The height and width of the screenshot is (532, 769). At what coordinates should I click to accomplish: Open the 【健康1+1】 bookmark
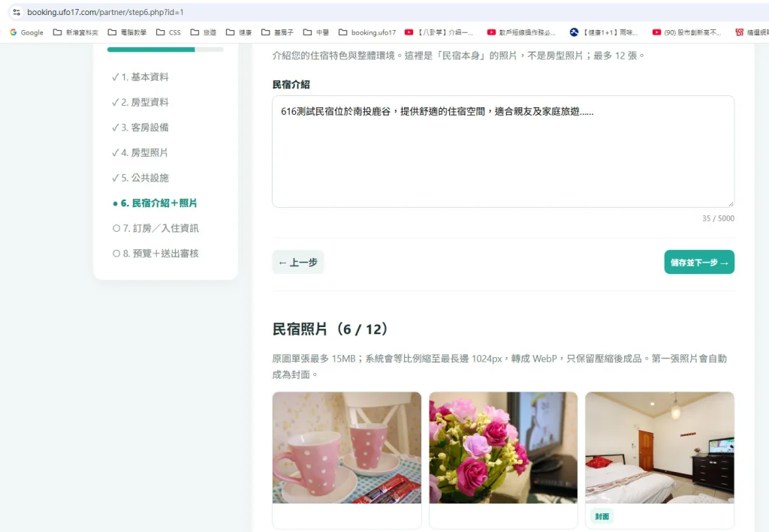[604, 32]
